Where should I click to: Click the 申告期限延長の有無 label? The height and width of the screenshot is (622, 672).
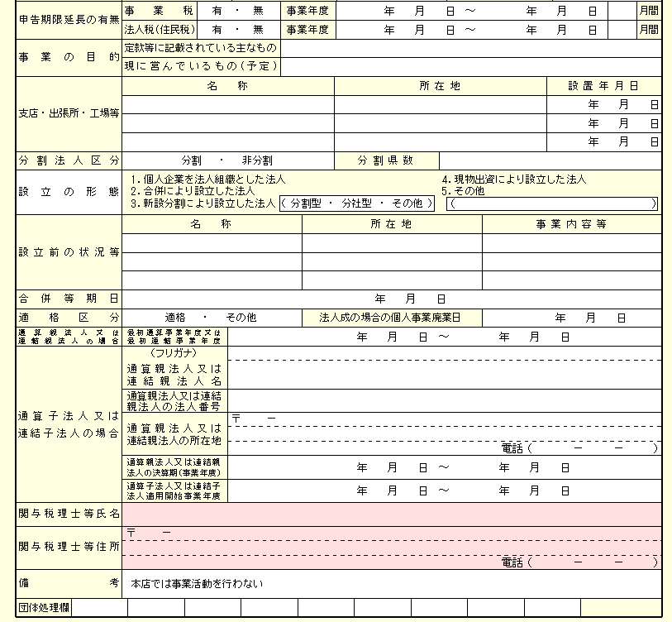pyautogui.click(x=69, y=20)
